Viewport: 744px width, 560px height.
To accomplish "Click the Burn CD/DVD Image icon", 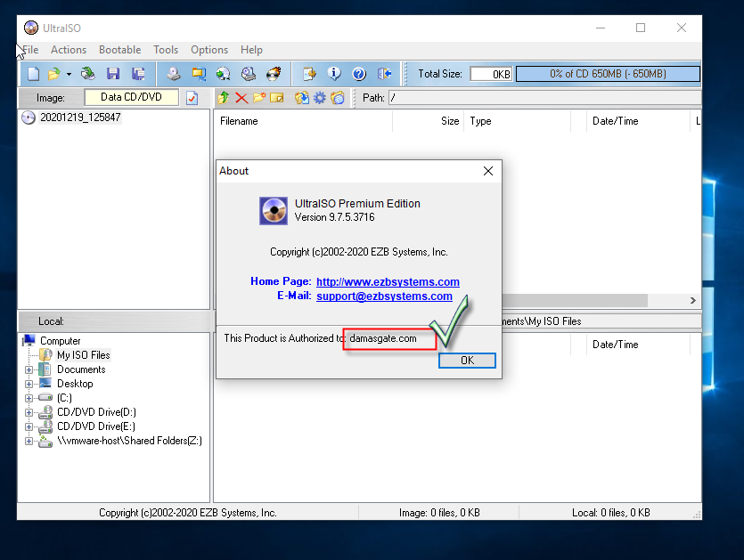I will click(x=274, y=74).
